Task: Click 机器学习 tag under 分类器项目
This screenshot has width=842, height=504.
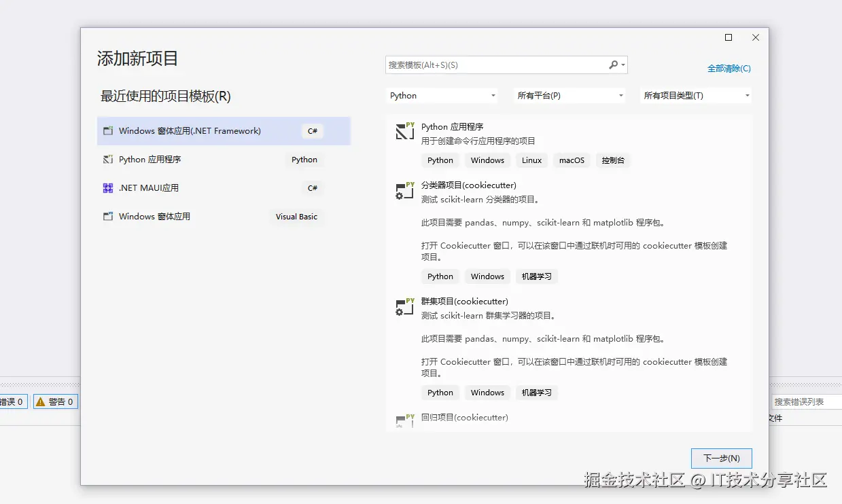Action: (x=537, y=276)
